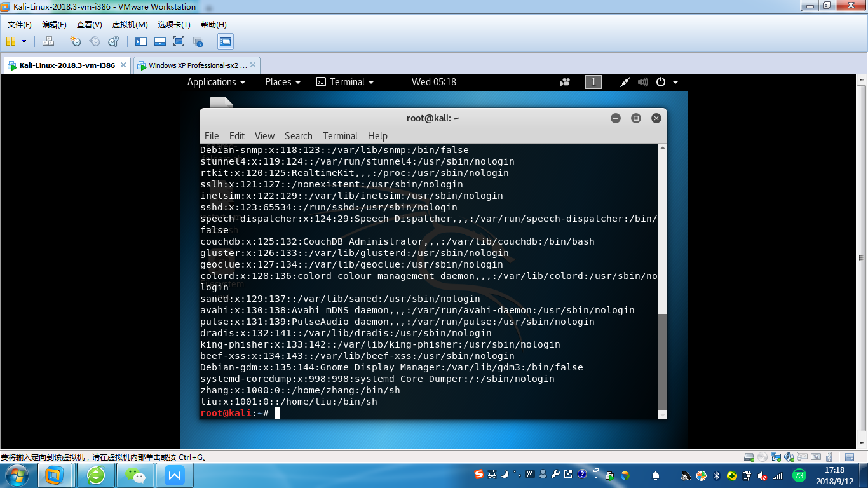Open the Sogou toolbox wrench icon
This screenshot has width=868, height=488.
click(555, 474)
